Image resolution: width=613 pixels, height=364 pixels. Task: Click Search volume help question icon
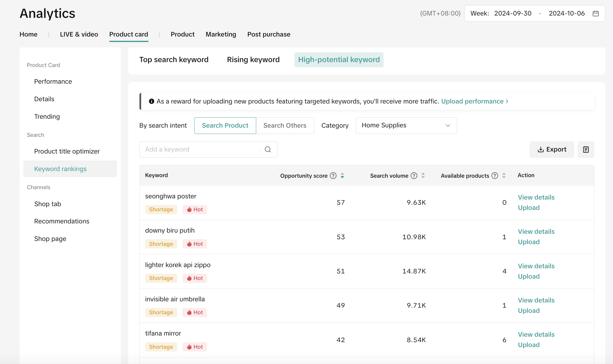(x=414, y=176)
